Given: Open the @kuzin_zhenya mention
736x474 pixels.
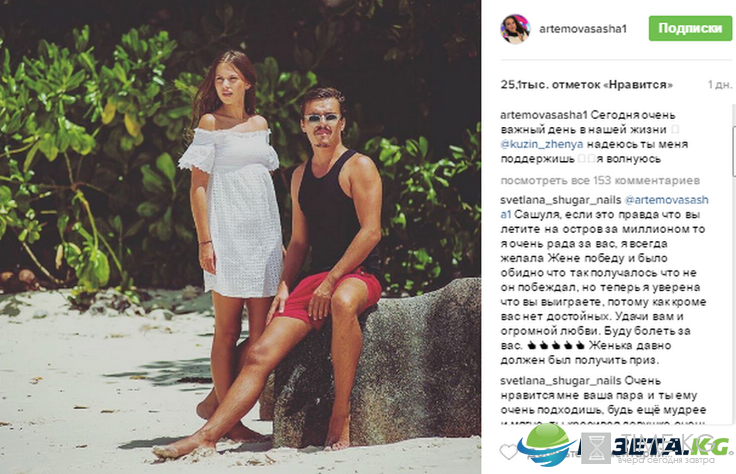Looking at the screenshot, I should pyautogui.click(x=542, y=144).
